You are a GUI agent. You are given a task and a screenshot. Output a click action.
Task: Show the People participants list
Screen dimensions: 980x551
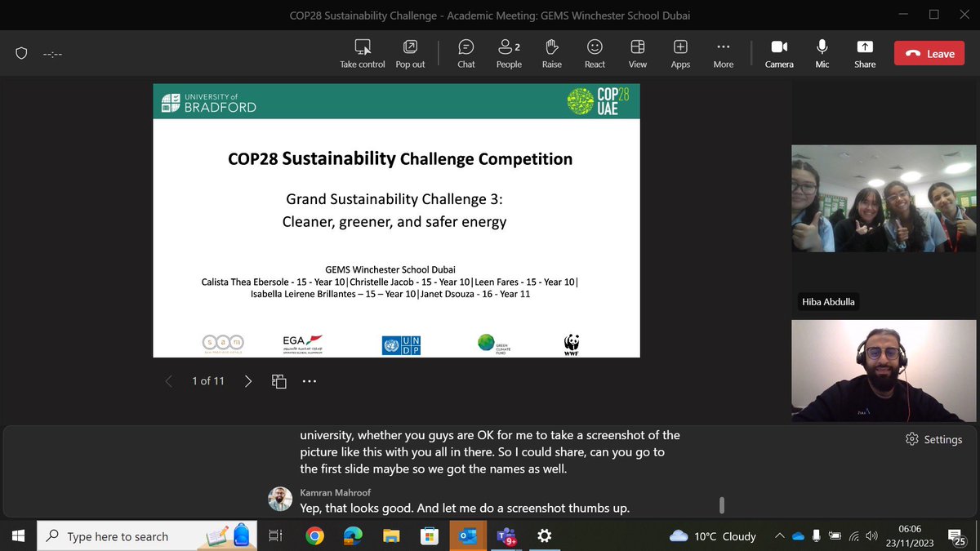(x=509, y=54)
